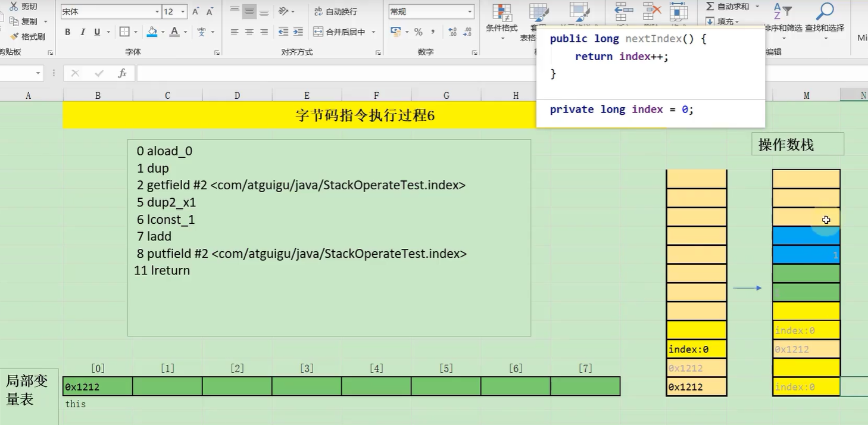Open the font name 宋体 dropdown
The image size is (868, 425).
click(x=157, y=12)
